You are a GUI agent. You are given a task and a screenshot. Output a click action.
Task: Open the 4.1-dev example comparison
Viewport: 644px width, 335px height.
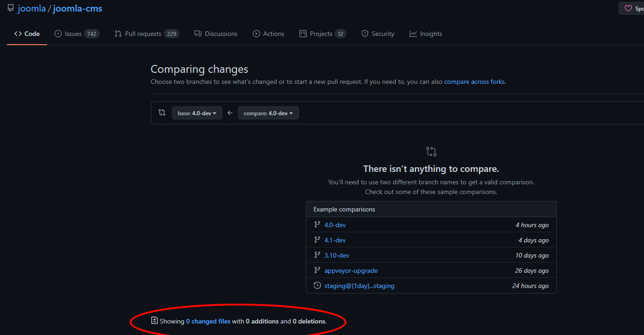[335, 240]
